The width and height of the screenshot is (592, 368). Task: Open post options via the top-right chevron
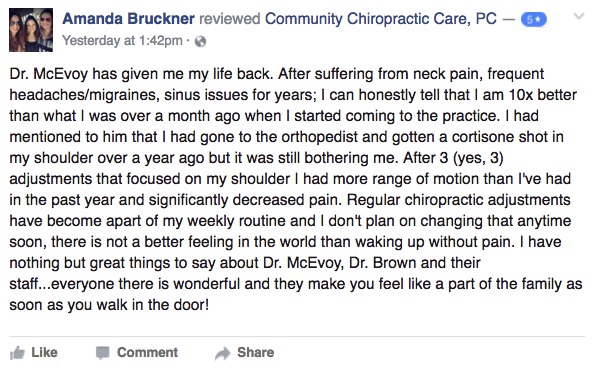[x=578, y=16]
